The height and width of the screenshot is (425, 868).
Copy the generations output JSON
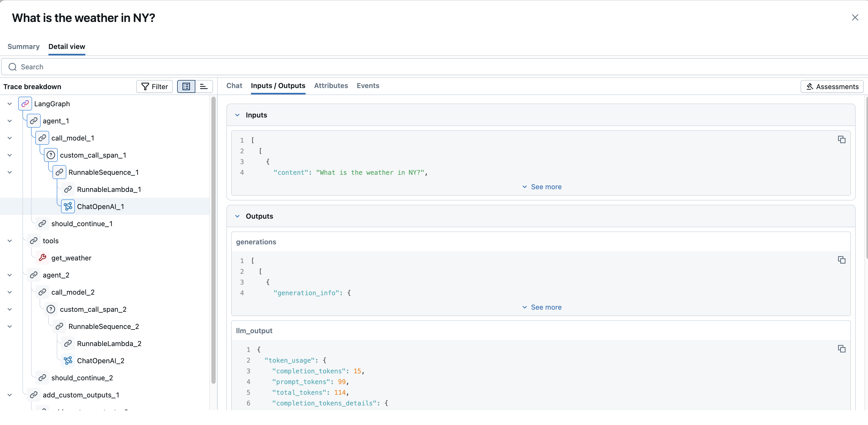point(842,260)
